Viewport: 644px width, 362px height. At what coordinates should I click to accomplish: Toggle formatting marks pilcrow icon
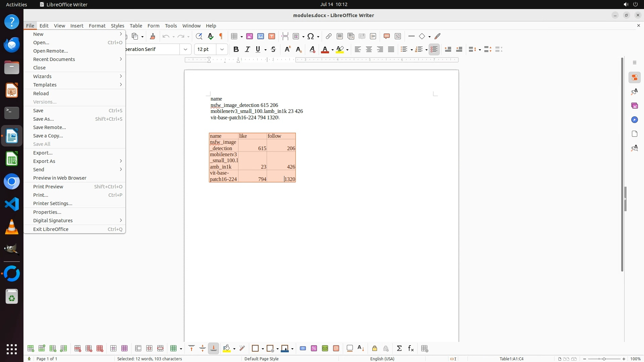pos(221,36)
